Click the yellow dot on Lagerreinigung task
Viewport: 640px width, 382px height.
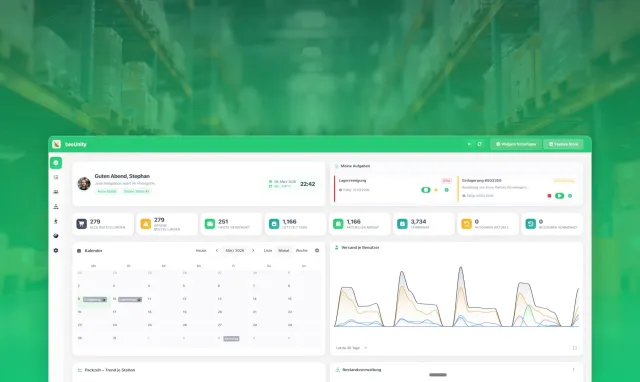(436, 190)
